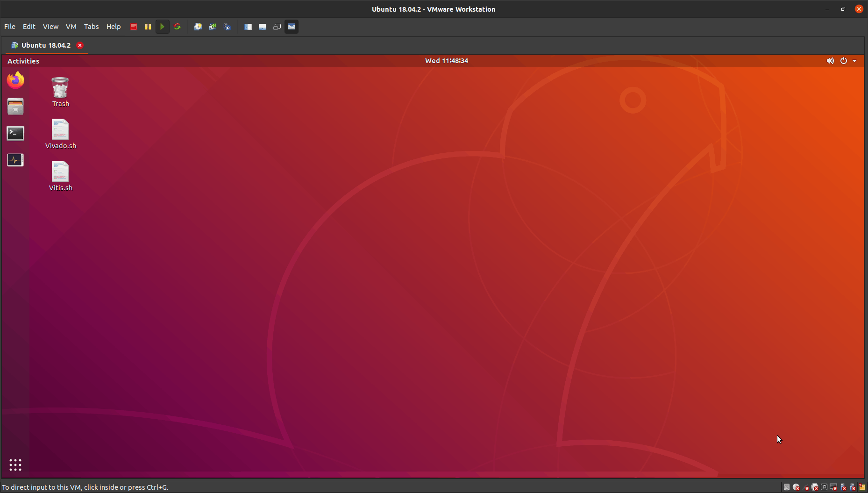Toggle the thumbnail bar icon
The height and width of the screenshot is (493, 868).
(x=263, y=27)
